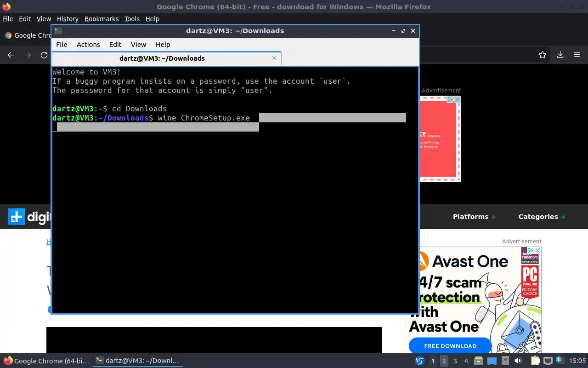This screenshot has height=368, width=588.
Task: Open the terminal Edit menu
Action: coord(115,45)
